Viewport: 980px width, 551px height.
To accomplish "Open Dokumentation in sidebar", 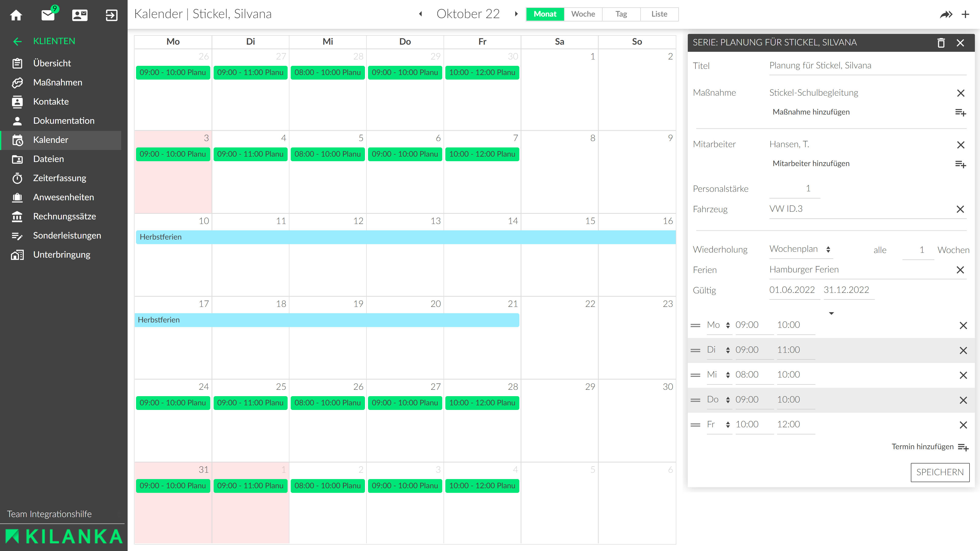I will pos(61,121).
